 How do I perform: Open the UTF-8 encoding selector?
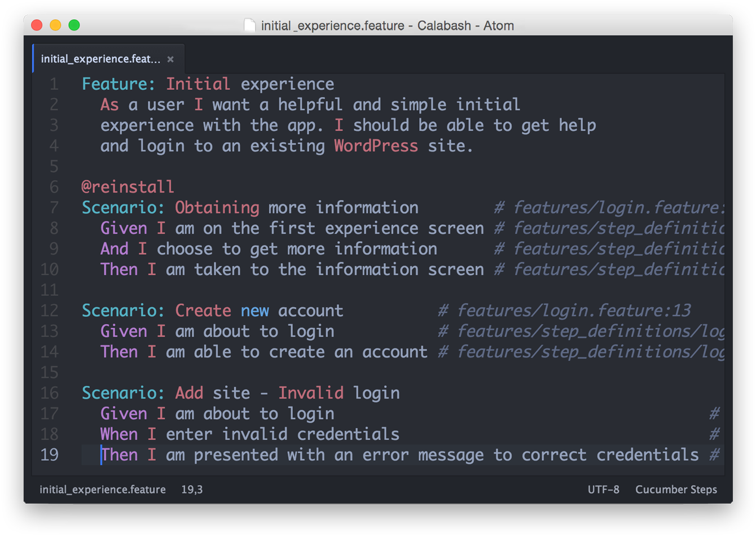(x=603, y=490)
